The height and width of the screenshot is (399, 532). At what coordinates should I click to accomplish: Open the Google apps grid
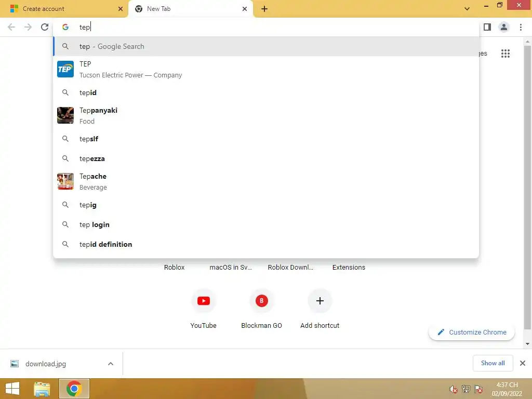click(505, 54)
